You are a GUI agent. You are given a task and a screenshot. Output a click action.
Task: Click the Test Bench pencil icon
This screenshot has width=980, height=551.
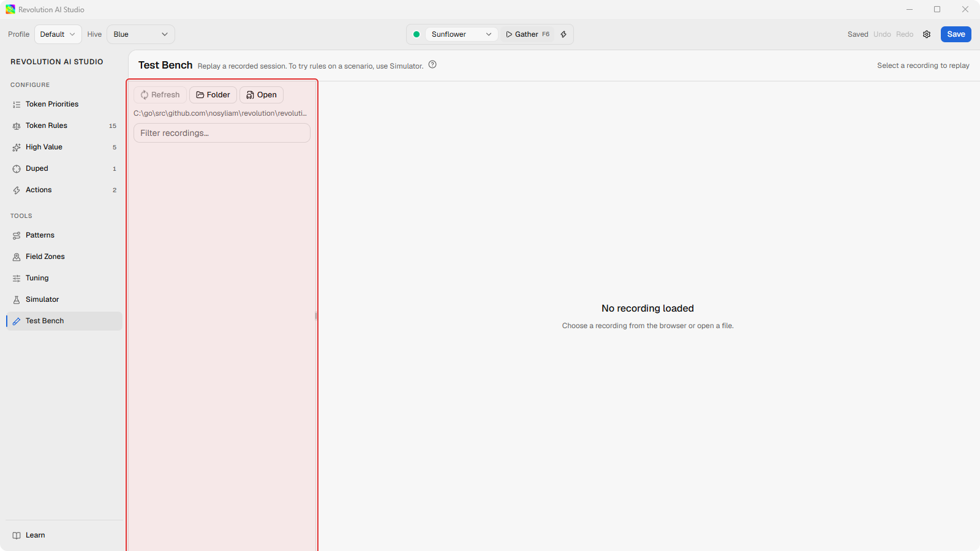pyautogui.click(x=17, y=321)
